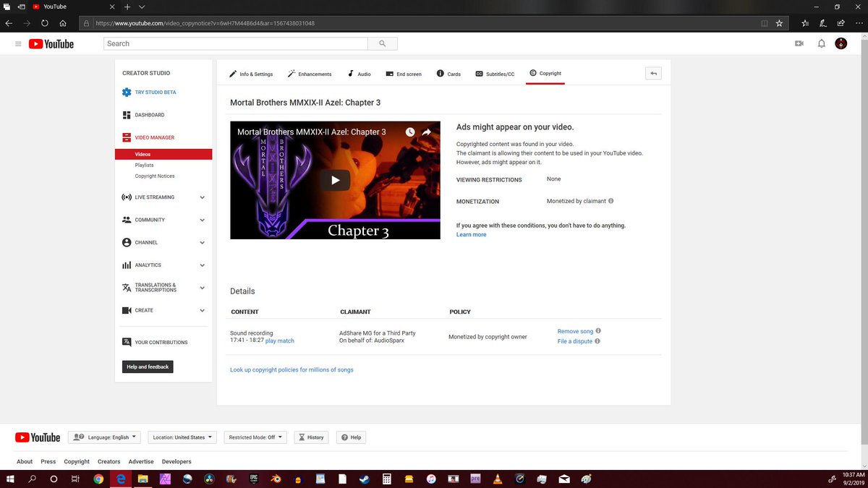
Task: Click the Help and feedback button
Action: click(x=148, y=367)
